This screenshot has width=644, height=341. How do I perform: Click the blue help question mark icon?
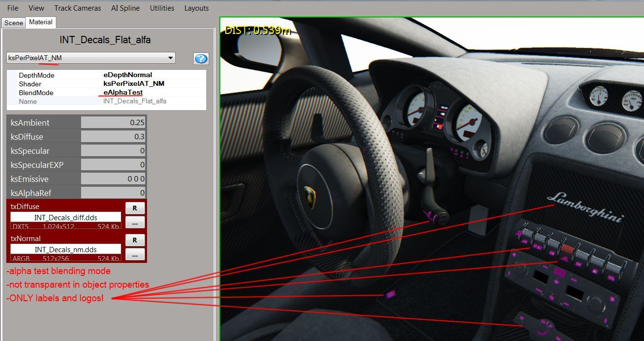point(201,59)
